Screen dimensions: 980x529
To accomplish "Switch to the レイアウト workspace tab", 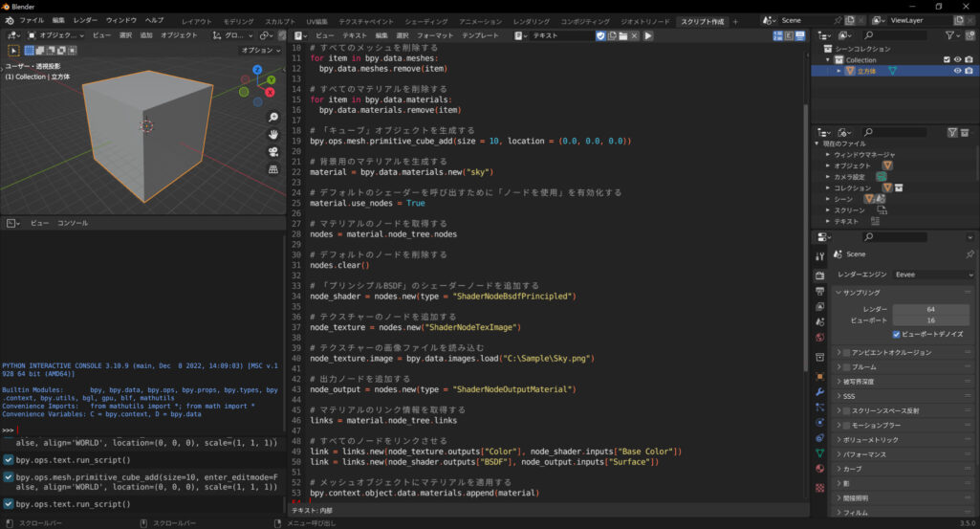I will click(x=197, y=22).
